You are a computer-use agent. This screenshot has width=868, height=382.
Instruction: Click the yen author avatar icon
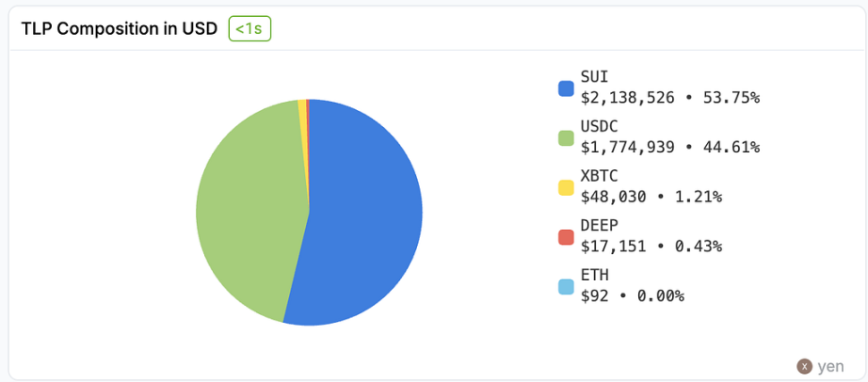[x=804, y=366]
